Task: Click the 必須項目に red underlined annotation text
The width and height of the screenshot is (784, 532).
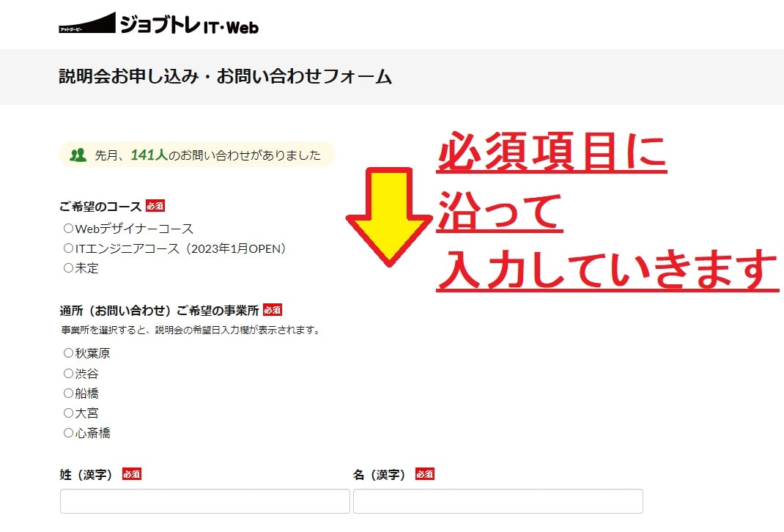Action: (x=552, y=152)
